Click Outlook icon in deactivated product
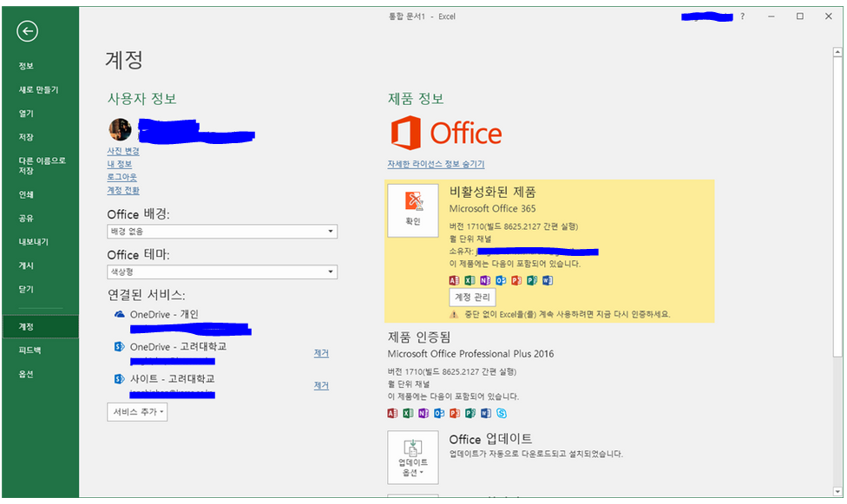The width and height of the screenshot is (847, 504). coord(501,280)
